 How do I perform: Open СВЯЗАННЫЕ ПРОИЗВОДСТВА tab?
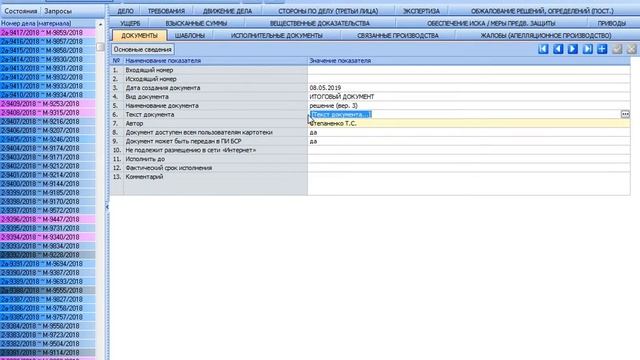click(x=398, y=36)
